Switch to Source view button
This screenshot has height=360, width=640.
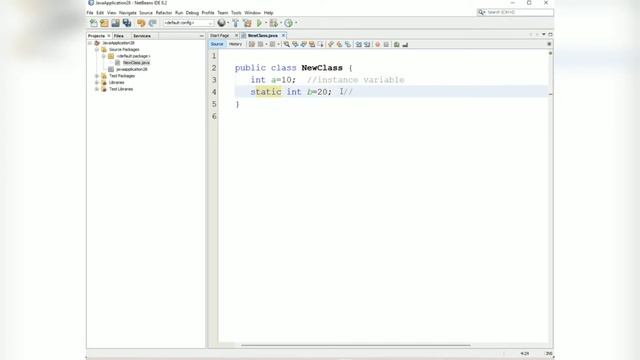tap(217, 44)
